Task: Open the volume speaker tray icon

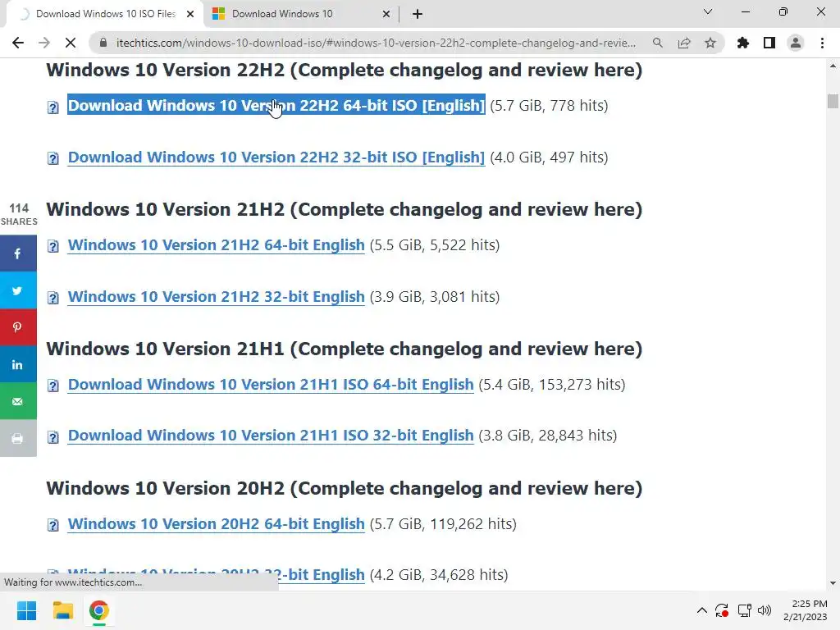Action: coord(765,610)
